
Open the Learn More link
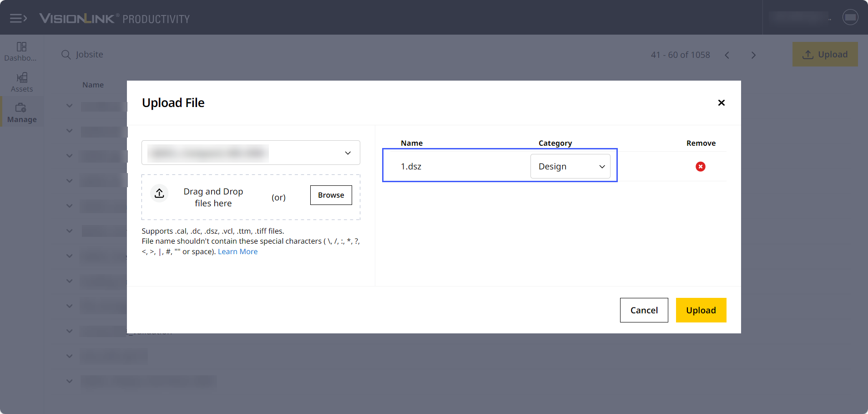point(237,252)
